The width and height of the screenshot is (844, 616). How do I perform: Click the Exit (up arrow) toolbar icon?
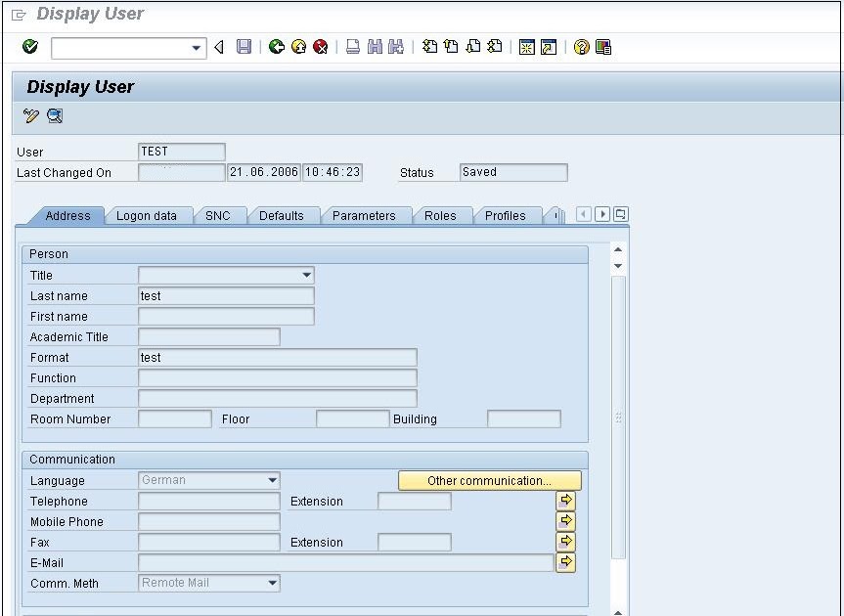[x=298, y=46]
